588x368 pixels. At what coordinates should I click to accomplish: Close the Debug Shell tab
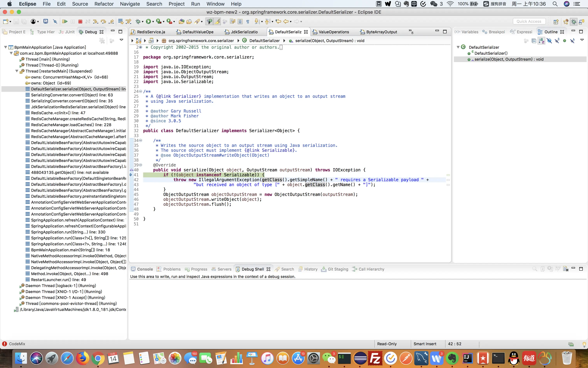pyautogui.click(x=269, y=269)
